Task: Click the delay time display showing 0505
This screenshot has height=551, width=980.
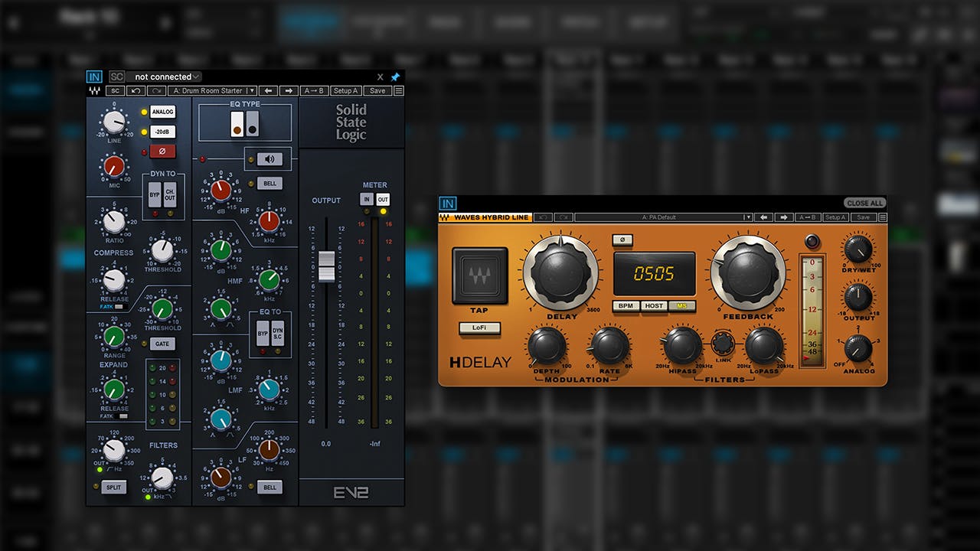Action: pos(655,272)
